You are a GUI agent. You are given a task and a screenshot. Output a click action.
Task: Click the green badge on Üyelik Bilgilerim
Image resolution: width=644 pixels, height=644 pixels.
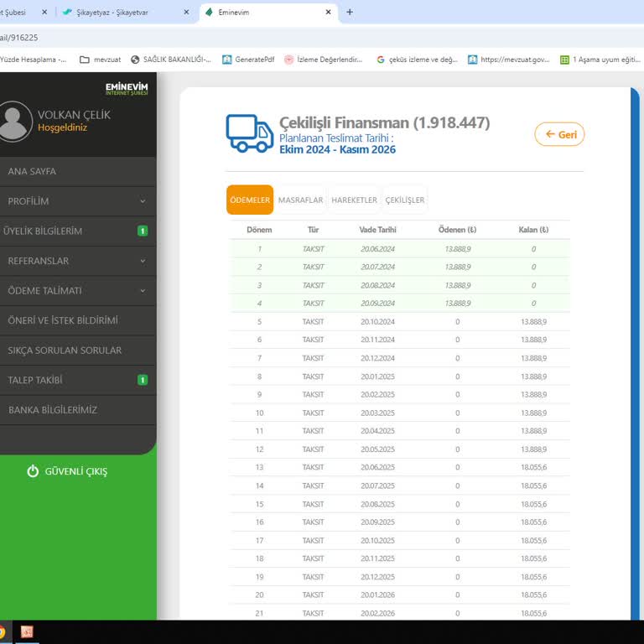pos(143,231)
